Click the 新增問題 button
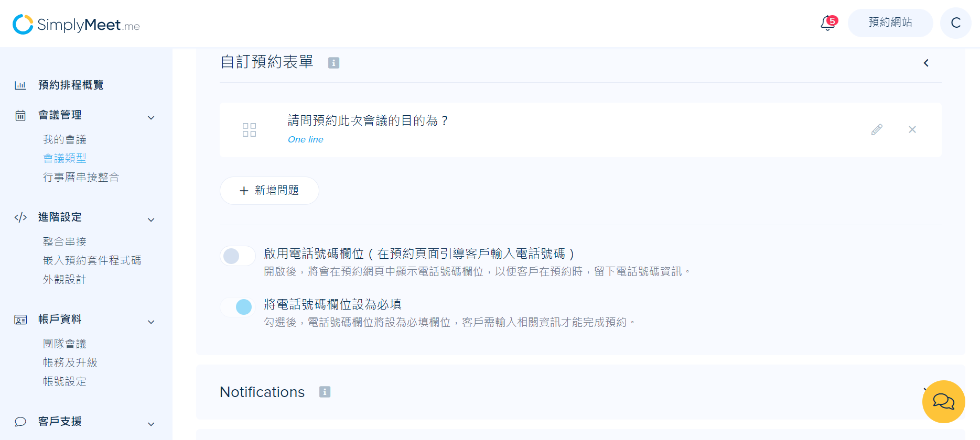 coord(270,191)
